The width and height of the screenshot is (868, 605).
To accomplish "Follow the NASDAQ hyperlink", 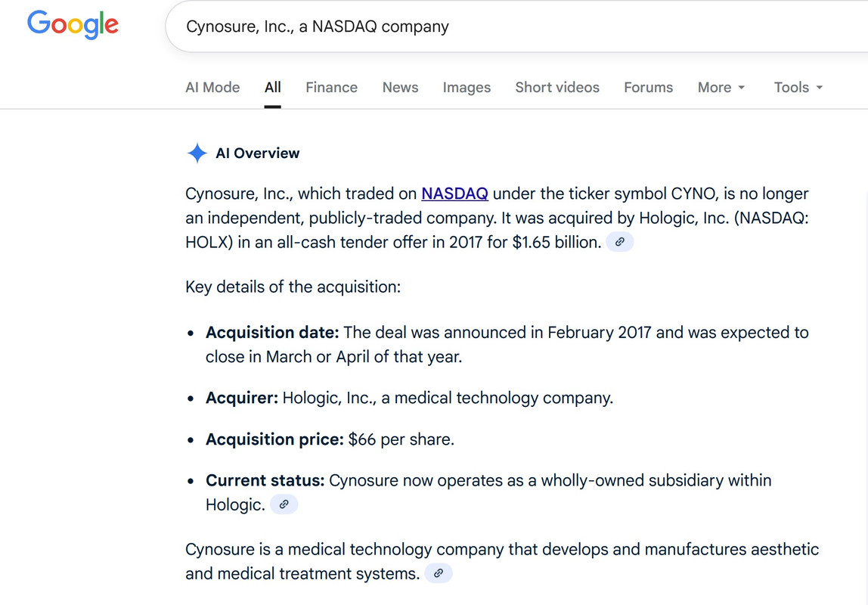I will click(454, 194).
